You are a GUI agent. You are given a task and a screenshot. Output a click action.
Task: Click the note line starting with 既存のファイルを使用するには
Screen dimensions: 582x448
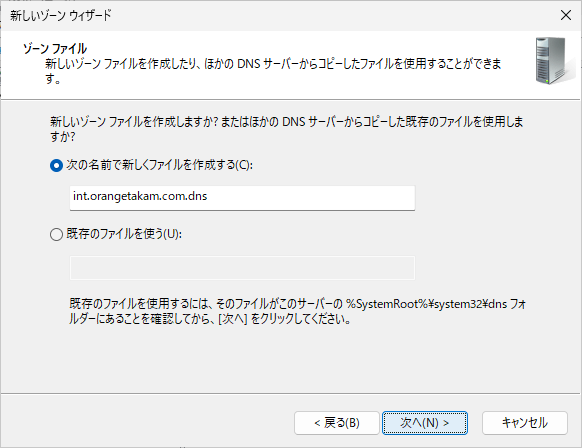[x=298, y=304]
